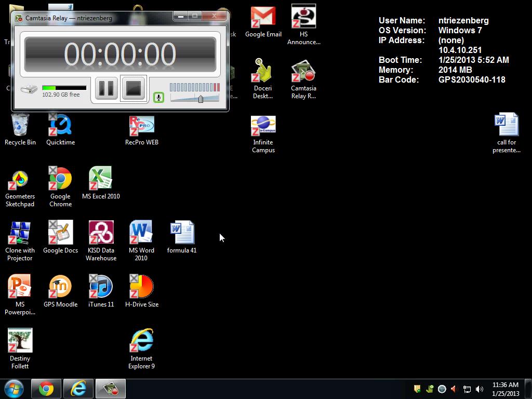This screenshot has height=399, width=532.
Task: Close the Camtasia Relay window
Action: click(x=214, y=16)
